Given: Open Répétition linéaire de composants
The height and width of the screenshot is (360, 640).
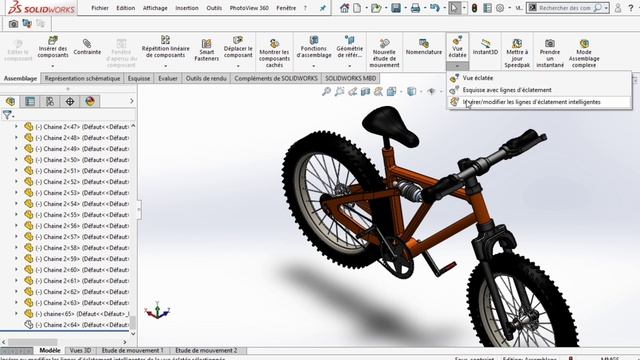Looking at the screenshot, I should (165, 47).
